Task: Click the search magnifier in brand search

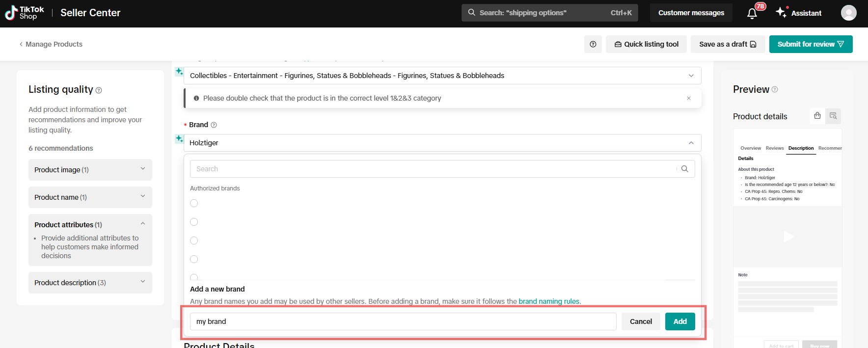Action: 685,169
